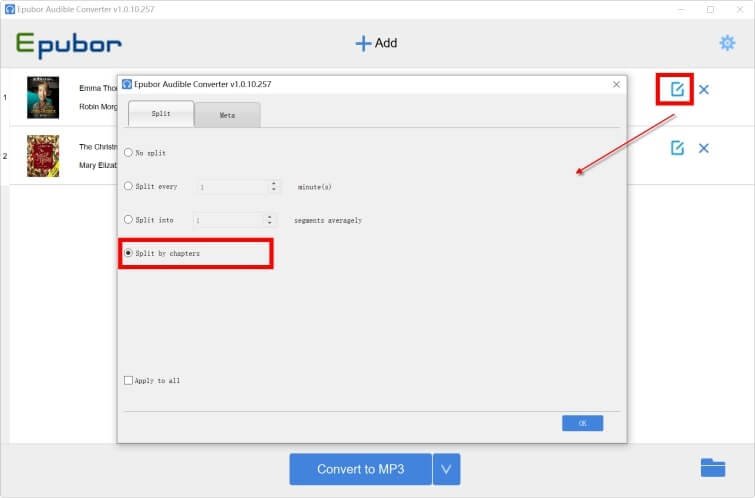755x498 pixels.
Task: Click the Epubor logo
Action: tap(68, 45)
